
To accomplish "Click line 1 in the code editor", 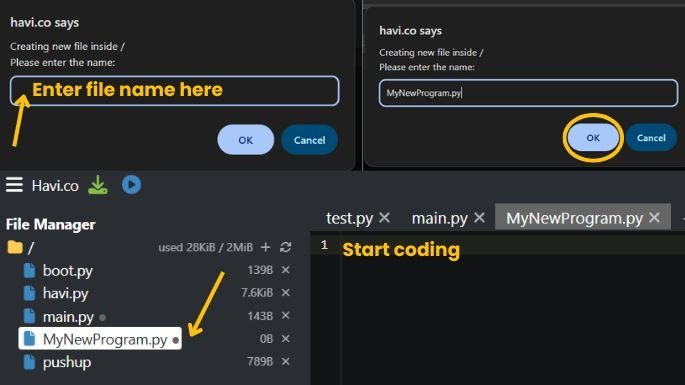I will coord(498,245).
